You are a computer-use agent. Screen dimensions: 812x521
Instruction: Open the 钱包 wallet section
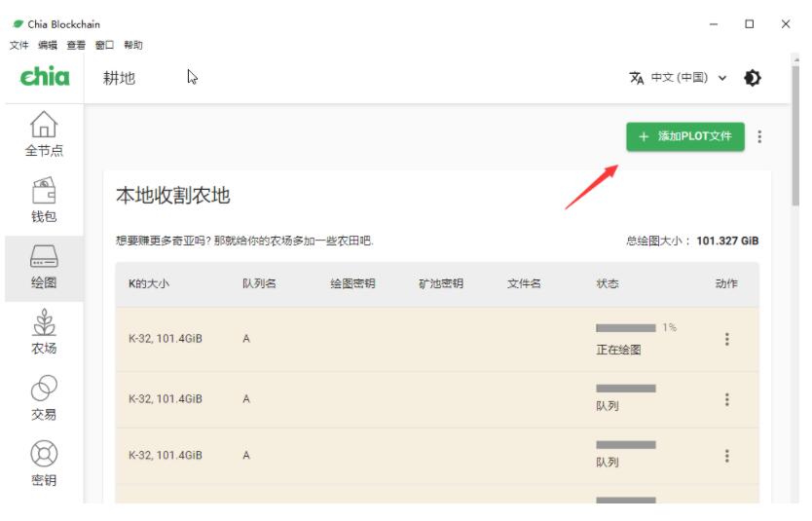point(43,199)
